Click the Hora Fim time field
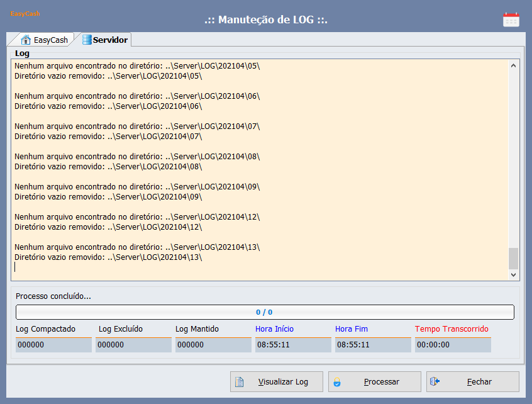532x404 pixels. (373, 345)
